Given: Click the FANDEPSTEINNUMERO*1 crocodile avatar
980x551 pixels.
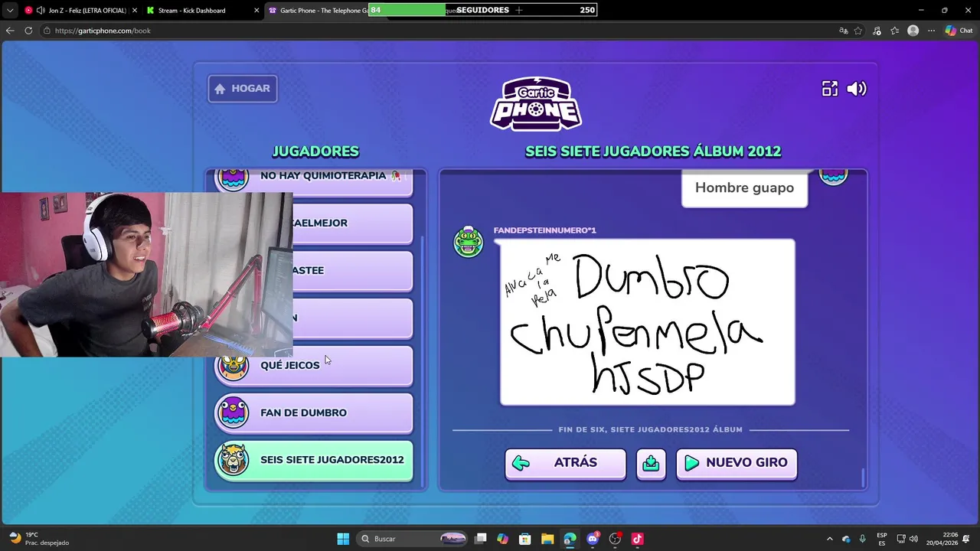Looking at the screenshot, I should (469, 242).
